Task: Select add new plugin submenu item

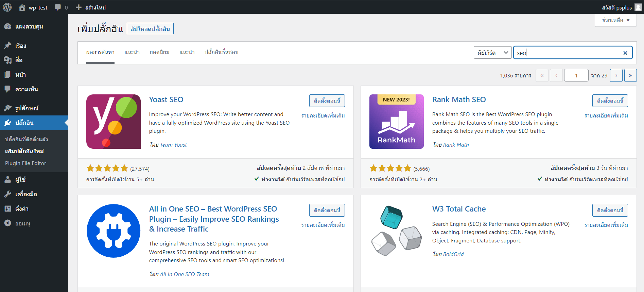Action: click(x=24, y=151)
